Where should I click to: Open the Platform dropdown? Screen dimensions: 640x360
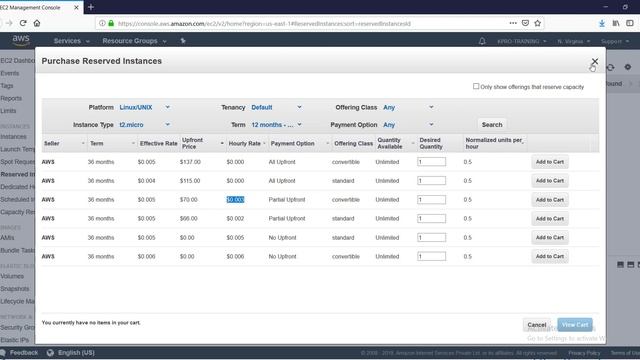tap(144, 107)
